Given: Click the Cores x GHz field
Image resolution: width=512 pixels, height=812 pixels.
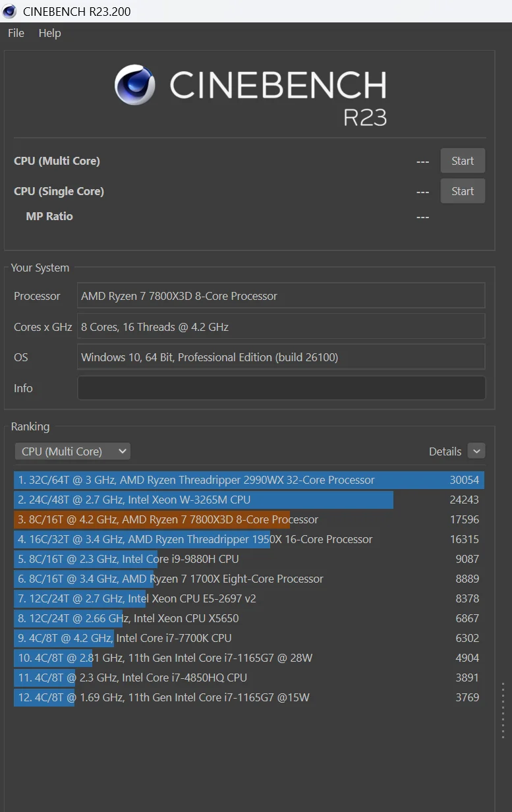Looking at the screenshot, I should [281, 326].
